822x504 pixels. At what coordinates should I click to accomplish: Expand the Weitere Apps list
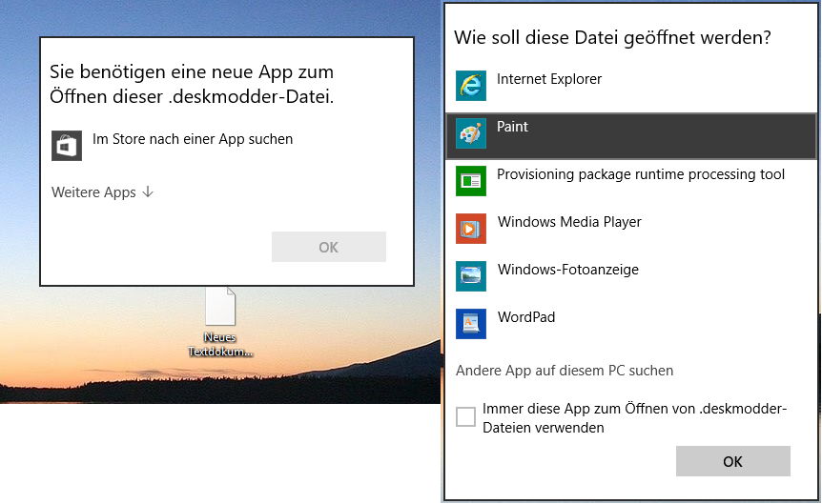click(x=102, y=192)
